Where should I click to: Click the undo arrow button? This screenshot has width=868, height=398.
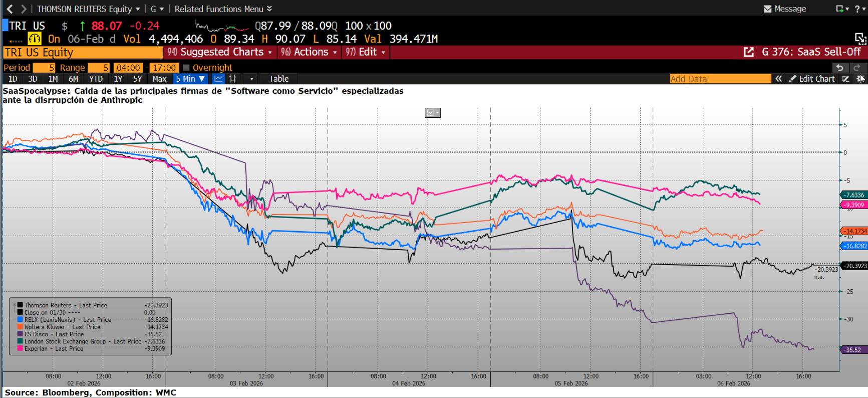840,67
